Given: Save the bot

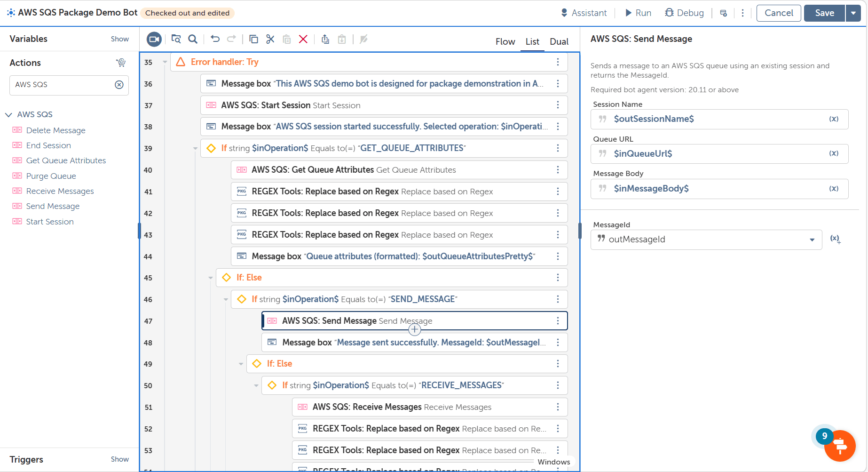Looking at the screenshot, I should pos(824,13).
